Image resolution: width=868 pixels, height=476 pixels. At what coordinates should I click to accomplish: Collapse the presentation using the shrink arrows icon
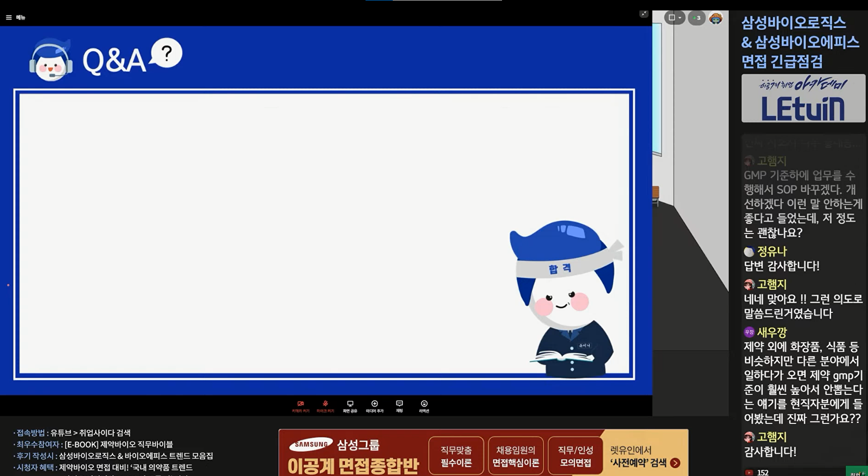tap(644, 14)
